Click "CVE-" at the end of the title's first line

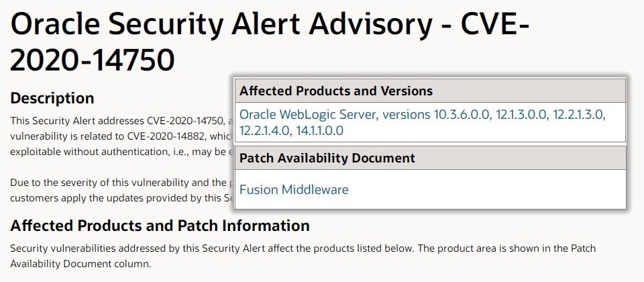coord(495,24)
